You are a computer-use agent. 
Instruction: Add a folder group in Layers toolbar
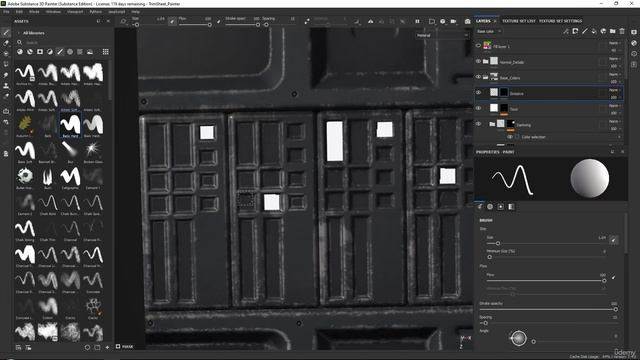click(x=613, y=31)
